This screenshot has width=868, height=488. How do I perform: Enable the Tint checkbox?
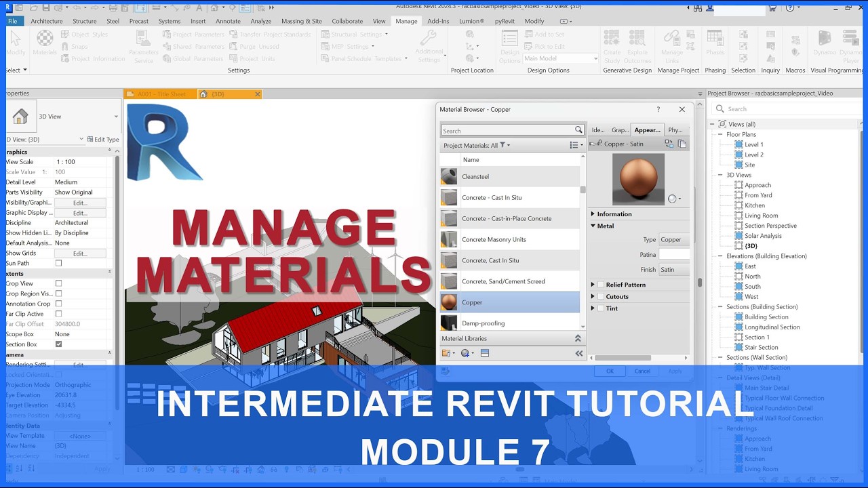point(601,308)
